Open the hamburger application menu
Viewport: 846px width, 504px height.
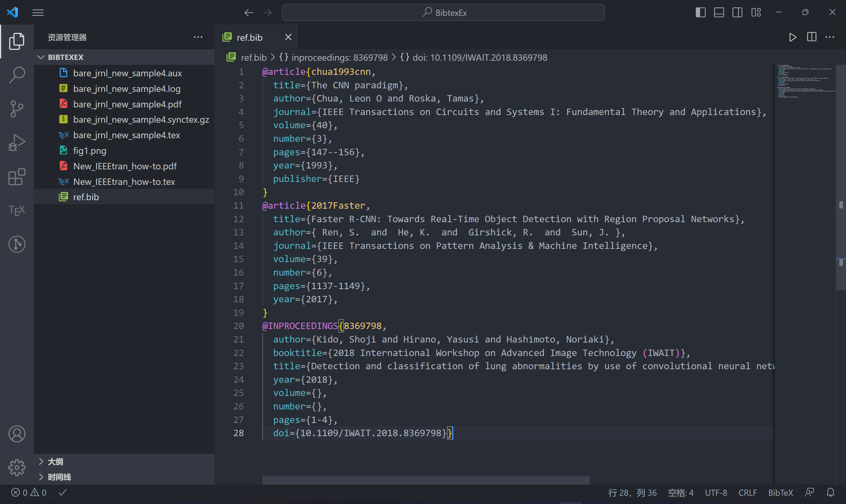38,13
